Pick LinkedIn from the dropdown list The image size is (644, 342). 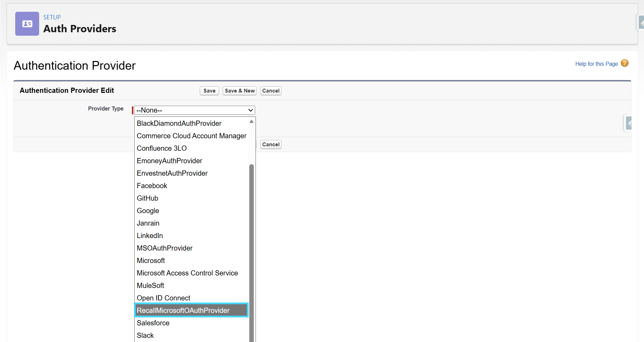point(191,236)
